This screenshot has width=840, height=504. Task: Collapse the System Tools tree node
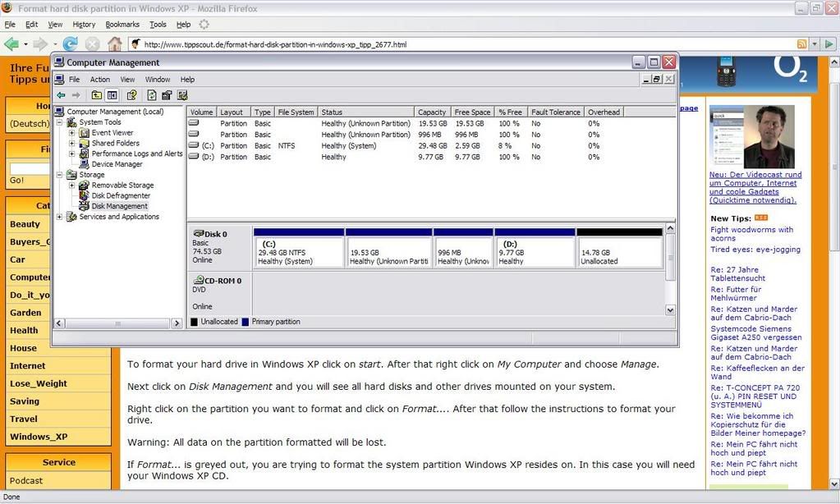(x=59, y=122)
